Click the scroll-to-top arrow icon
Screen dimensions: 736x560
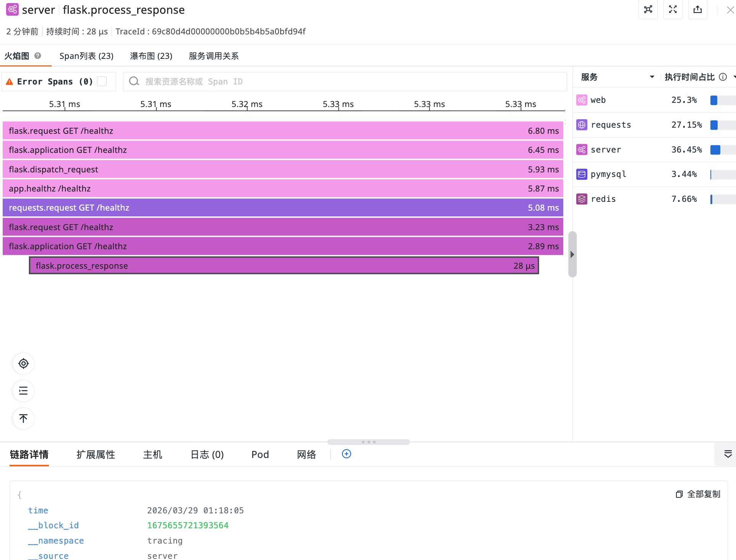pyautogui.click(x=23, y=418)
